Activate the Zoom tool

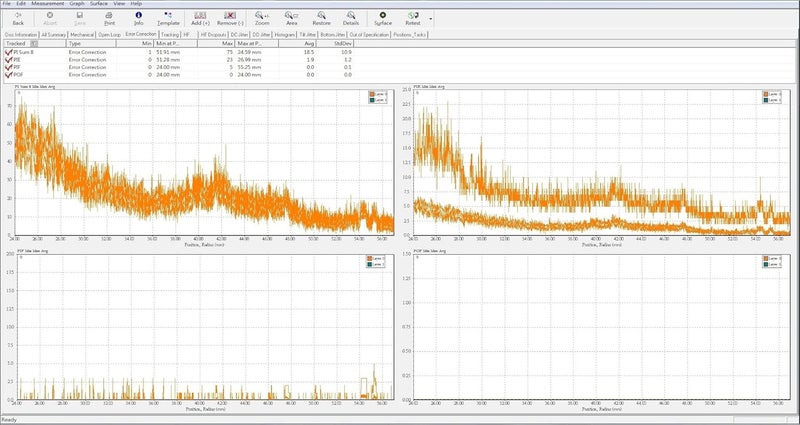tap(262, 18)
